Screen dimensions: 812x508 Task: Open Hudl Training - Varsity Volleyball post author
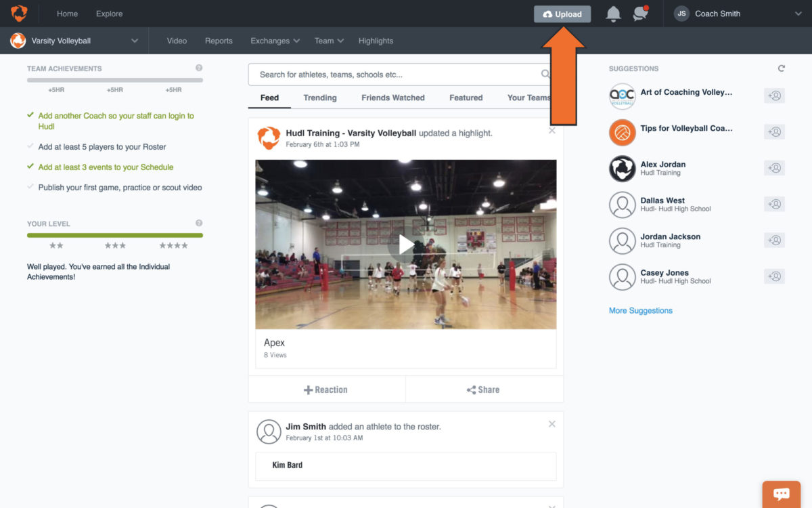tap(351, 133)
